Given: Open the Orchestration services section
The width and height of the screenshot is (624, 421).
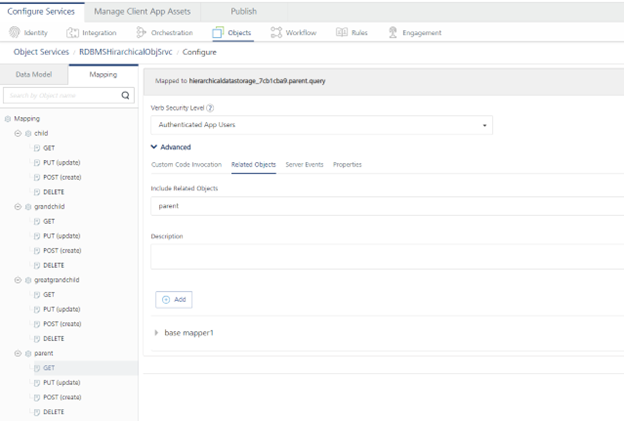Looking at the screenshot, I should click(x=164, y=33).
